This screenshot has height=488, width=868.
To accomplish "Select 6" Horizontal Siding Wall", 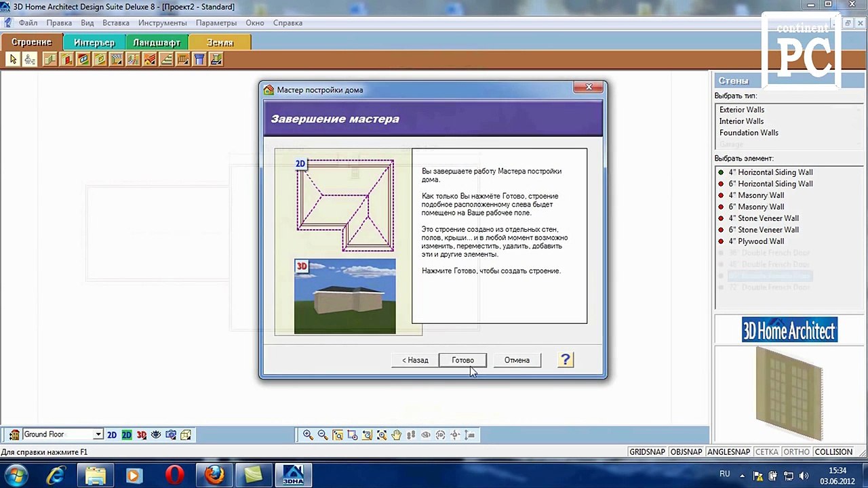I will (770, 184).
